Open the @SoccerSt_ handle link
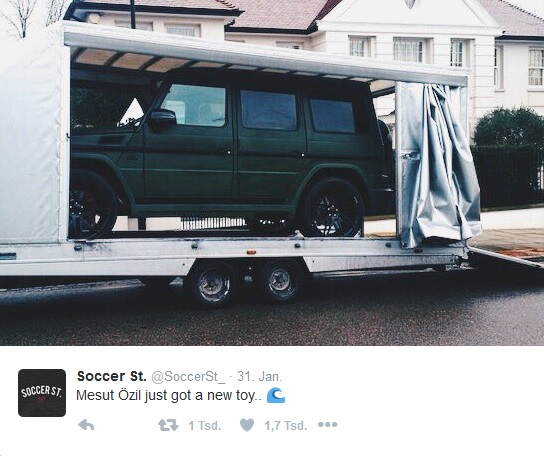 188,377
